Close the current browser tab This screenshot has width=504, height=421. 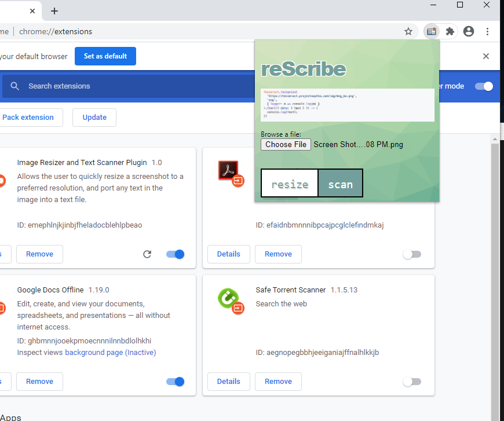[32, 11]
